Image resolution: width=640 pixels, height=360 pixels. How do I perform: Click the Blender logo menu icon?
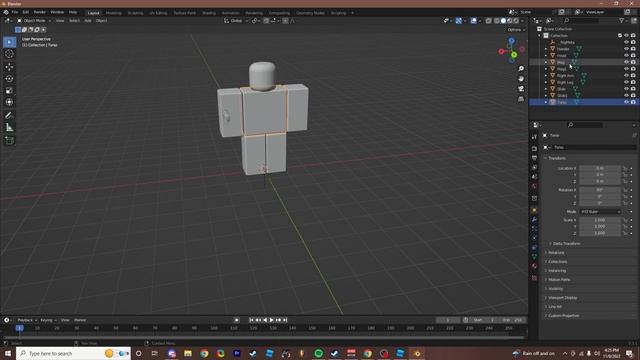(6, 13)
